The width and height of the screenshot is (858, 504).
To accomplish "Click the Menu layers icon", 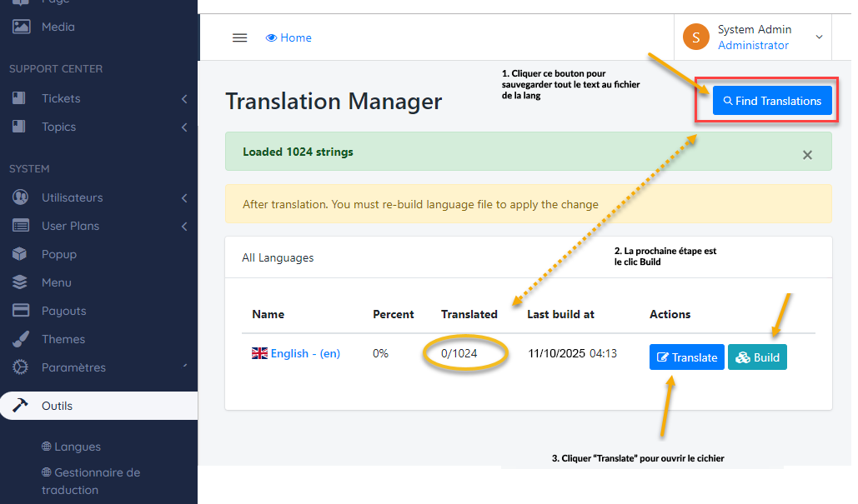I will [x=21, y=282].
